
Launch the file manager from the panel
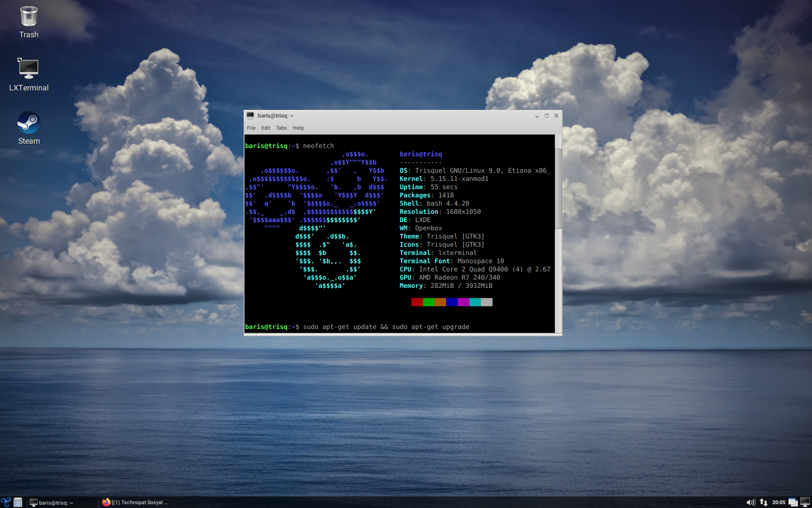pyautogui.click(x=18, y=502)
